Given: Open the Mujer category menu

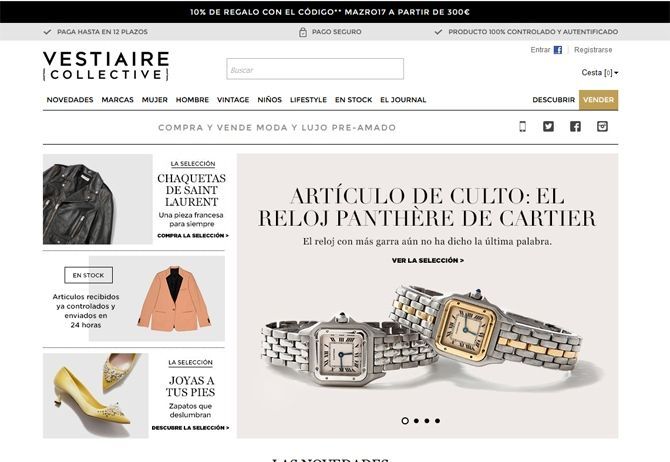Looking at the screenshot, I should coord(155,100).
